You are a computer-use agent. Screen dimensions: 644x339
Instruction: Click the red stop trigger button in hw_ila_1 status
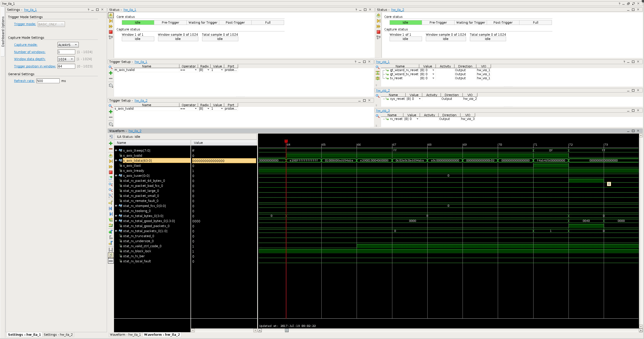tap(111, 32)
